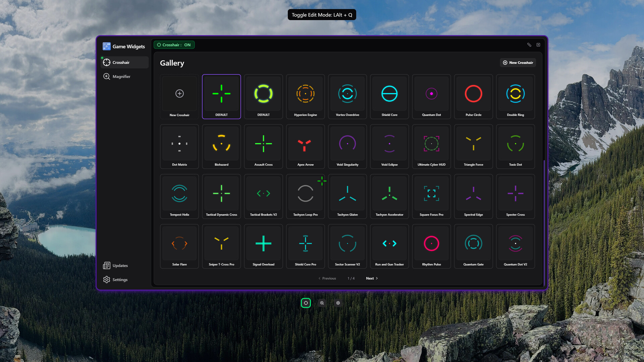This screenshot has width=644, height=362.
Task: Pick the Quantum Gate crosshair
Action: coord(473,246)
